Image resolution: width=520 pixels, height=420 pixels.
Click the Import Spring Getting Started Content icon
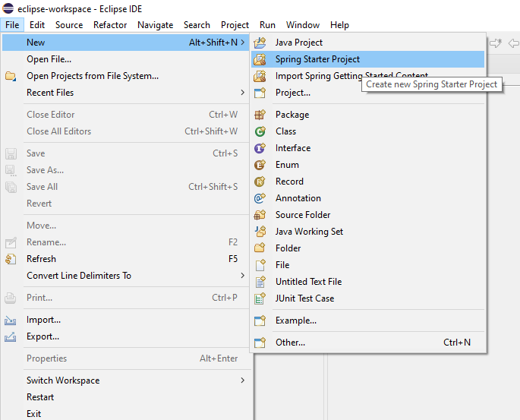260,76
